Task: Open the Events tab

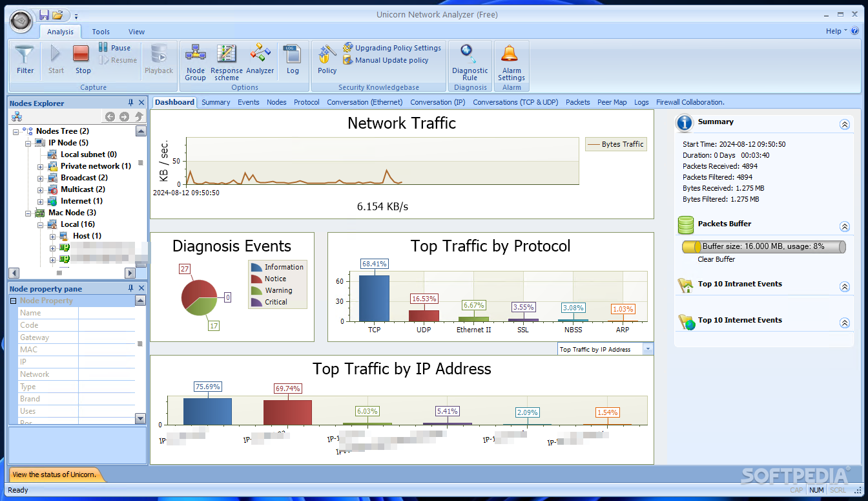Action: (249, 102)
